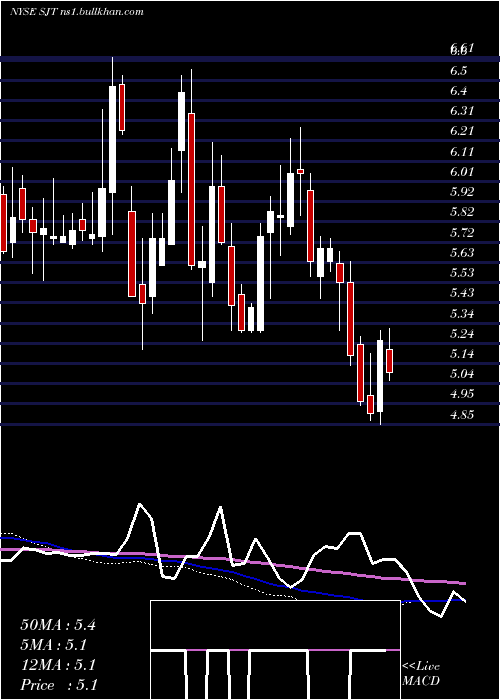
Task: Click the 5.43 price level label
Action: tap(462, 293)
